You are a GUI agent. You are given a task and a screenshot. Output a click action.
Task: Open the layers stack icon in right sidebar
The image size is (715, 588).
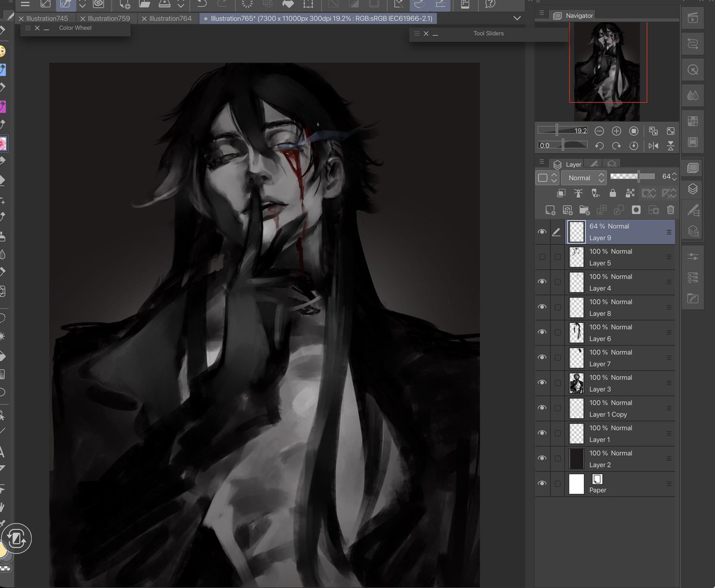pos(692,189)
